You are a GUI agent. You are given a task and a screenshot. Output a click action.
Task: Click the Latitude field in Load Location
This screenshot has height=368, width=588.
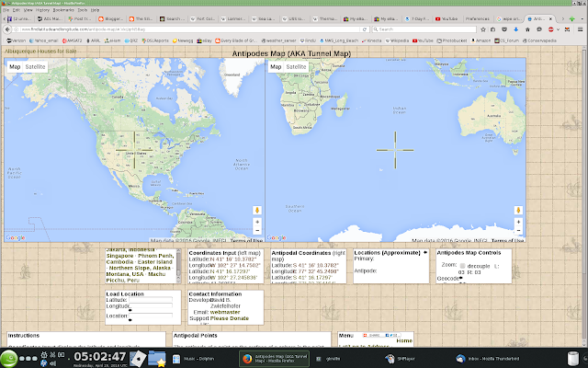pos(151,300)
